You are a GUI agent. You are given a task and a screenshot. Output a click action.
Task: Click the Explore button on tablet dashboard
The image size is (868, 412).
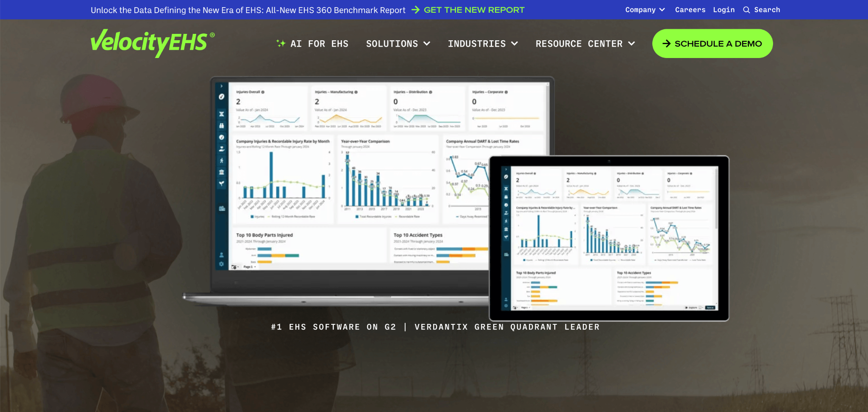point(691,307)
